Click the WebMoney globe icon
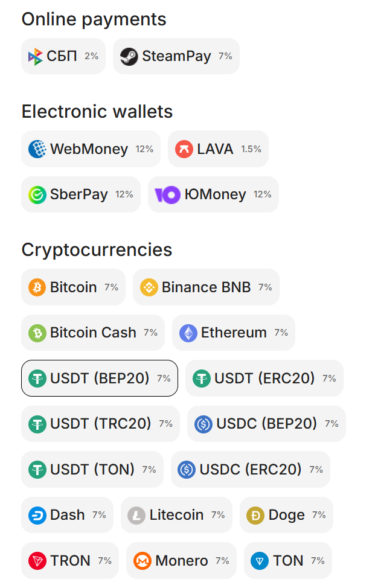The image size is (378, 588). (x=37, y=149)
